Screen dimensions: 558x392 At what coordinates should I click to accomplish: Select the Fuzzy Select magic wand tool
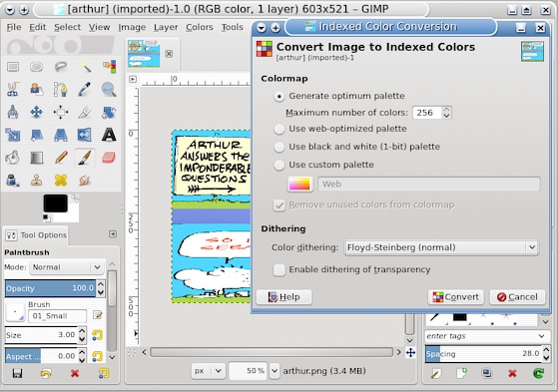pyautogui.click(x=85, y=67)
